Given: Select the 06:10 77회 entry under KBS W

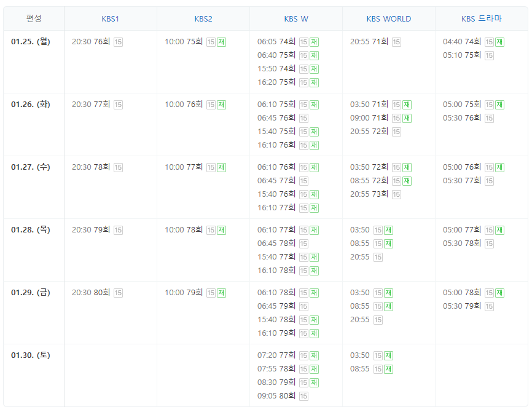Looking at the screenshot, I should pos(276,230).
